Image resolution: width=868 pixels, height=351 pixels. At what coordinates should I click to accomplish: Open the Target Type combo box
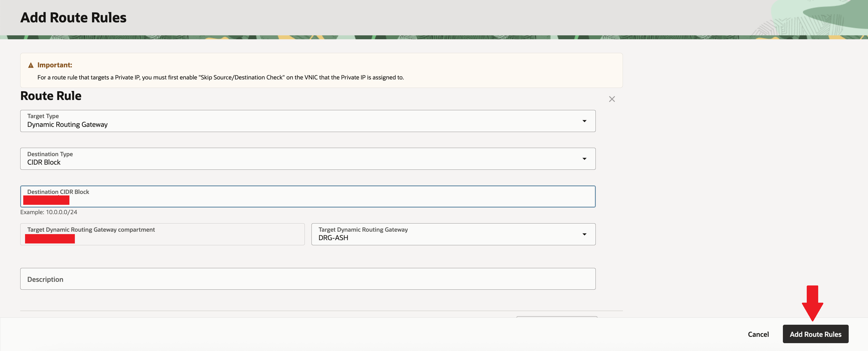[303, 121]
